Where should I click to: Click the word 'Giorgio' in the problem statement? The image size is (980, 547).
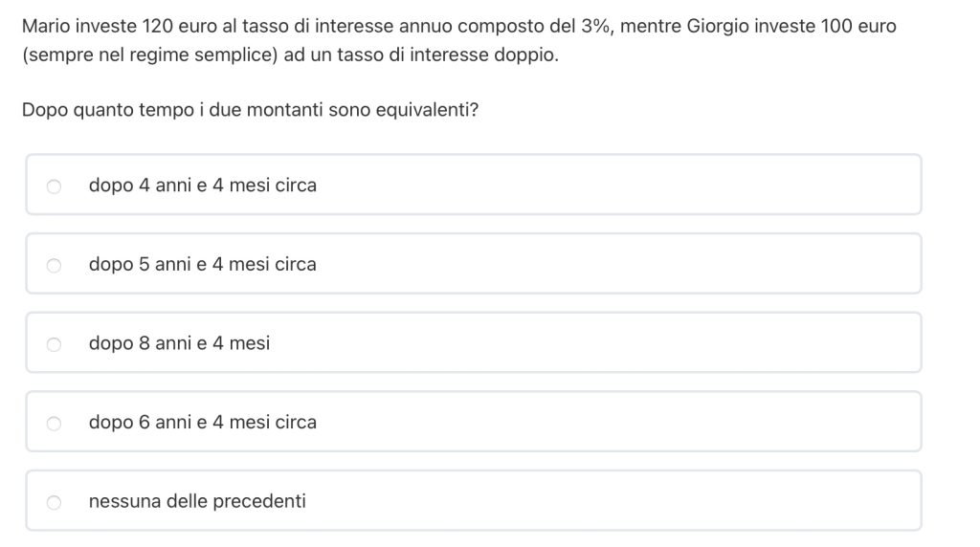[719, 26]
